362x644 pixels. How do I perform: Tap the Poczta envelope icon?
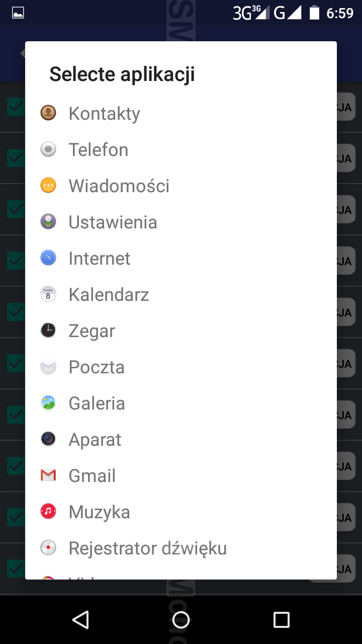point(48,367)
